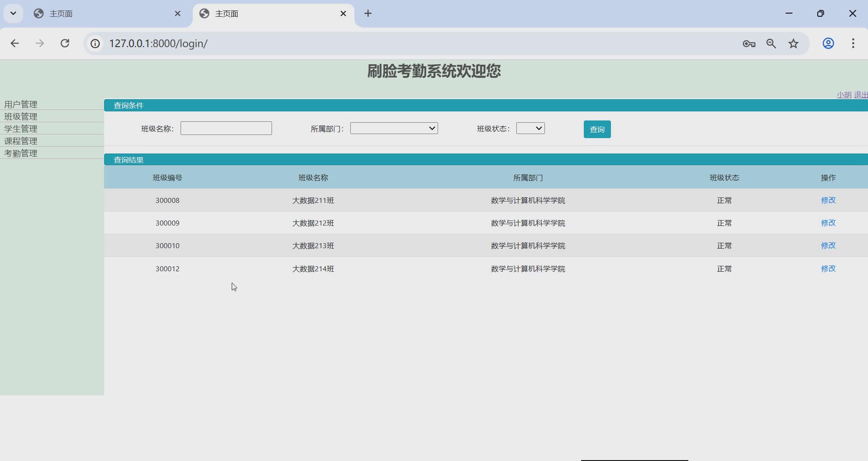The image size is (868, 461).
Task: Open the 班级状态 status dropdown
Action: click(530, 128)
